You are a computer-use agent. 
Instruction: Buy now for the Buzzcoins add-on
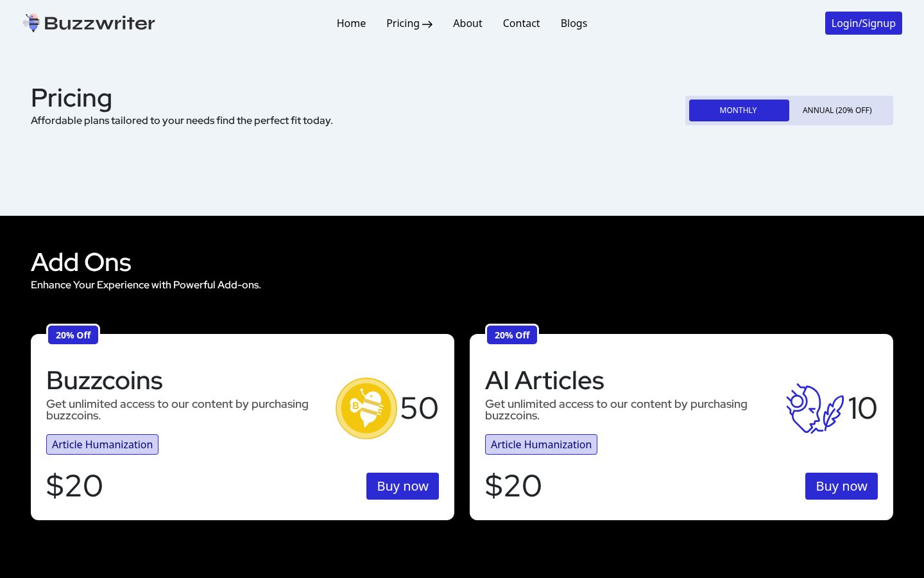click(402, 486)
